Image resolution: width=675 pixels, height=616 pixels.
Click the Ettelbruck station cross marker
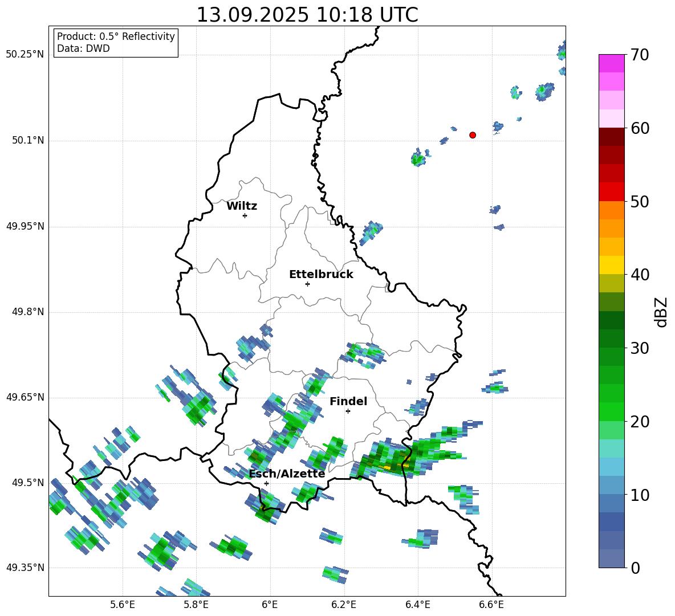coord(307,284)
